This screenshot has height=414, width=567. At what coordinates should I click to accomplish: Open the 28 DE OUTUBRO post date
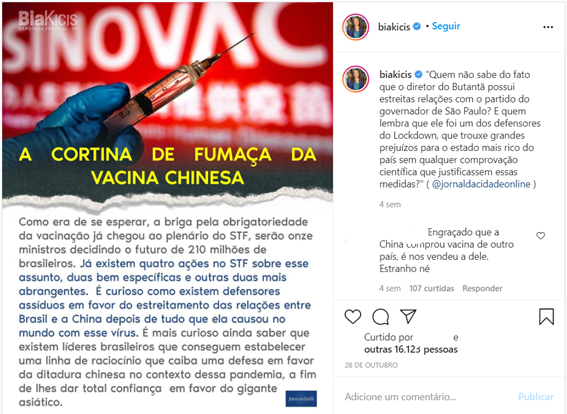coord(371,365)
